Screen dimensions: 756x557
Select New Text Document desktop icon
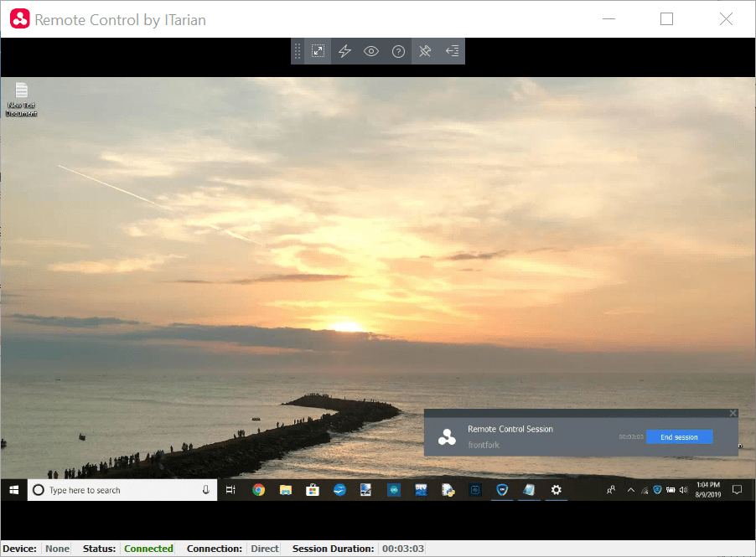21,100
